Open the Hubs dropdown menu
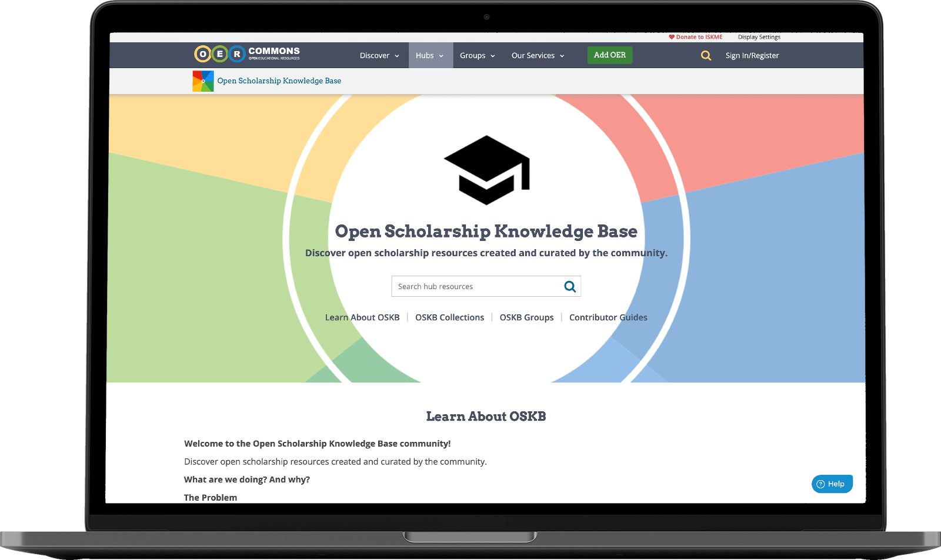941x560 pixels. [431, 56]
